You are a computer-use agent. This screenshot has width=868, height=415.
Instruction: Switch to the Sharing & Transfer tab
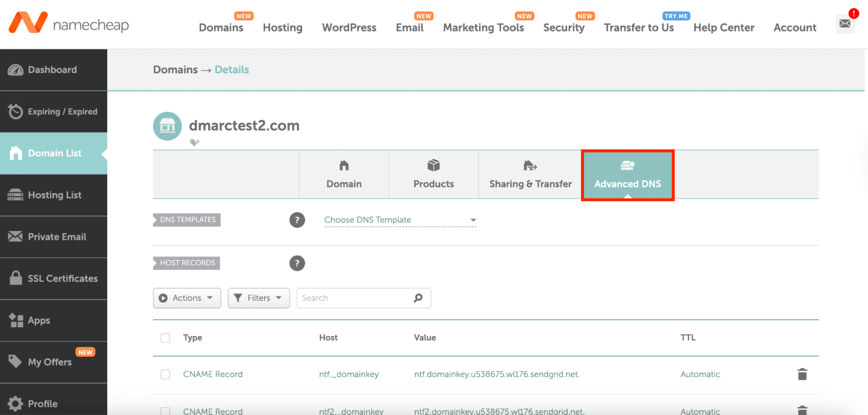[530, 175]
